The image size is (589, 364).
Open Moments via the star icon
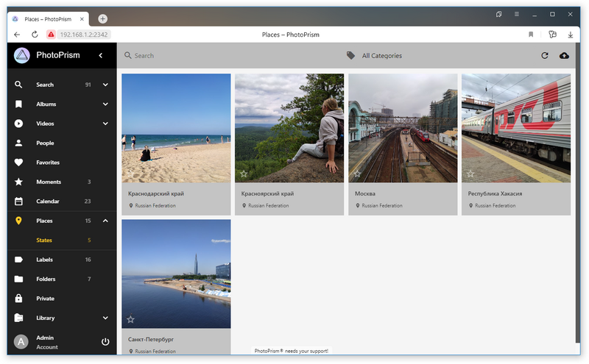(18, 182)
